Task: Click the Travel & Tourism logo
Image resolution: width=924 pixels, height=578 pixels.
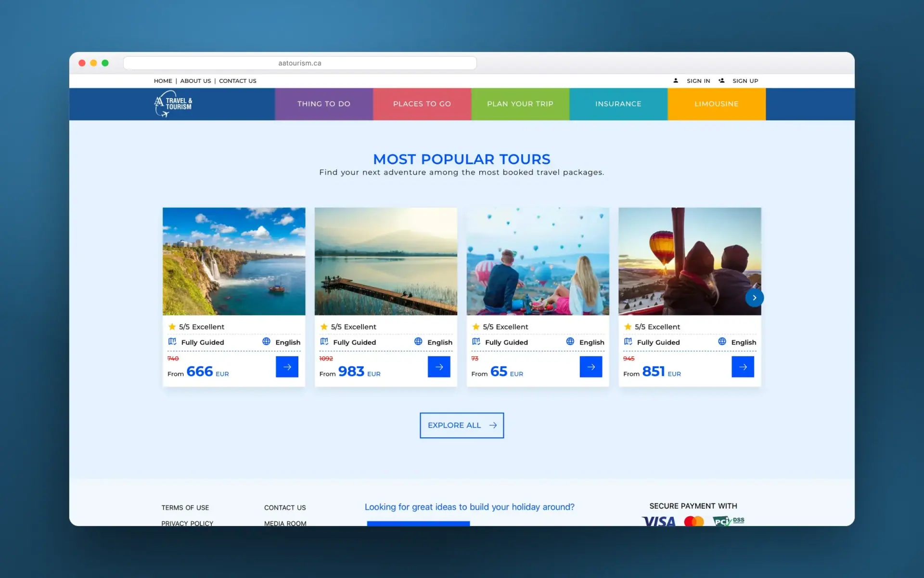Action: [173, 104]
